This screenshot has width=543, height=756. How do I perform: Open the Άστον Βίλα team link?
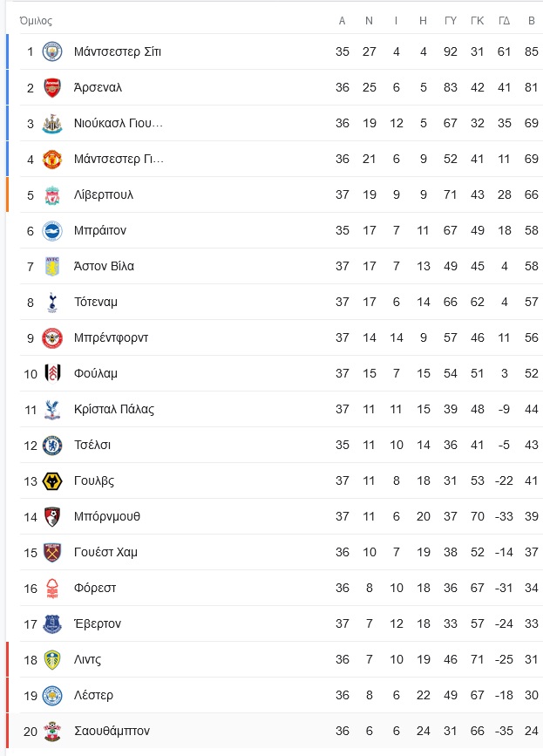pos(104,266)
